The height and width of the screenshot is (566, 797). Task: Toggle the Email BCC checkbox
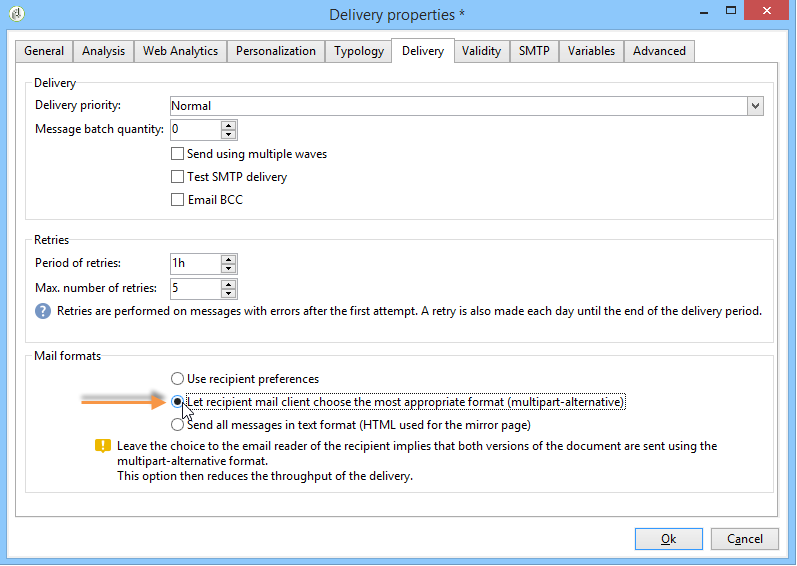click(x=177, y=200)
